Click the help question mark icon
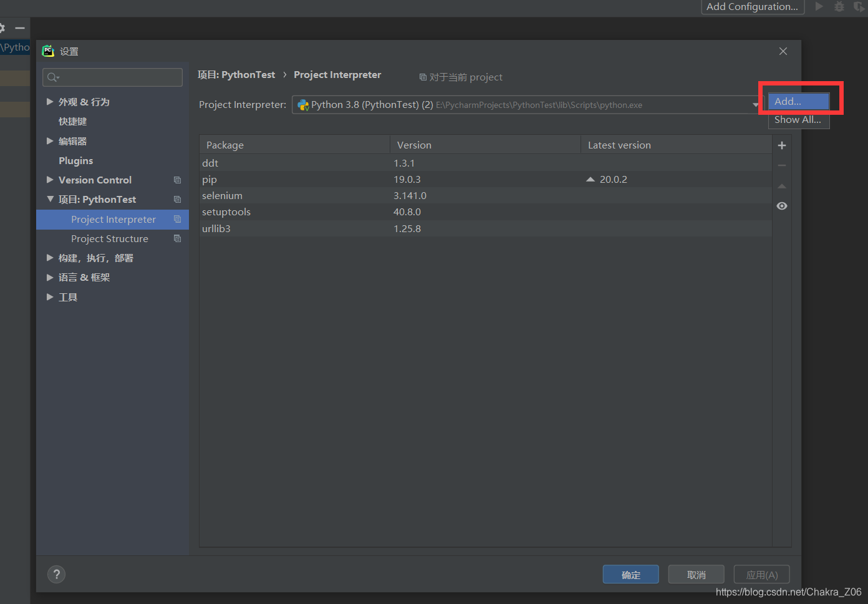The image size is (868, 604). 56,574
